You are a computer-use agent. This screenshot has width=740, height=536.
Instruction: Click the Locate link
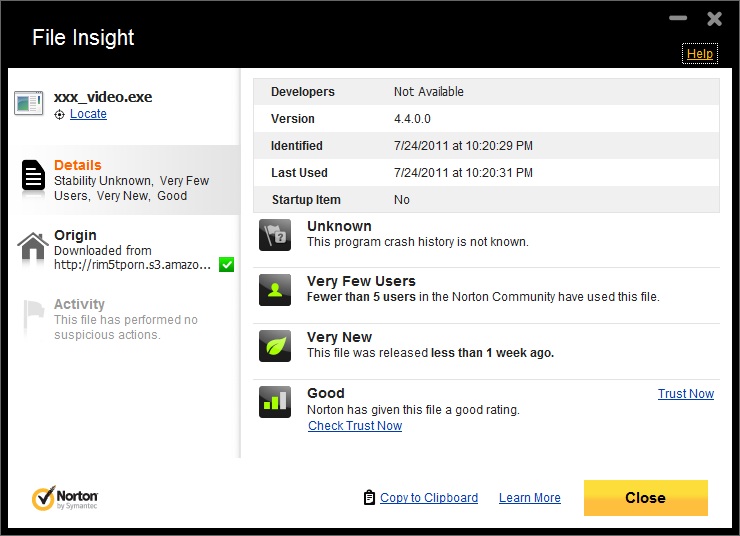click(x=88, y=114)
